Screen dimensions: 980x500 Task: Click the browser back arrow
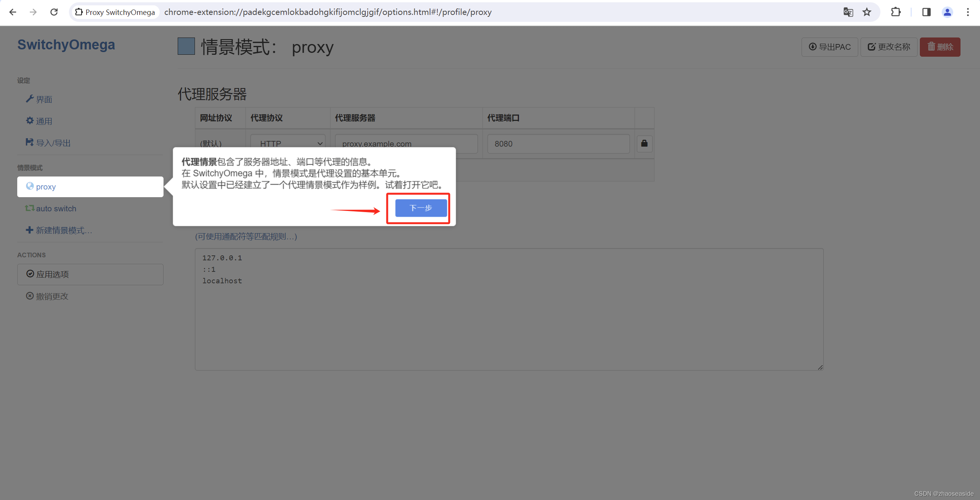pyautogui.click(x=13, y=12)
